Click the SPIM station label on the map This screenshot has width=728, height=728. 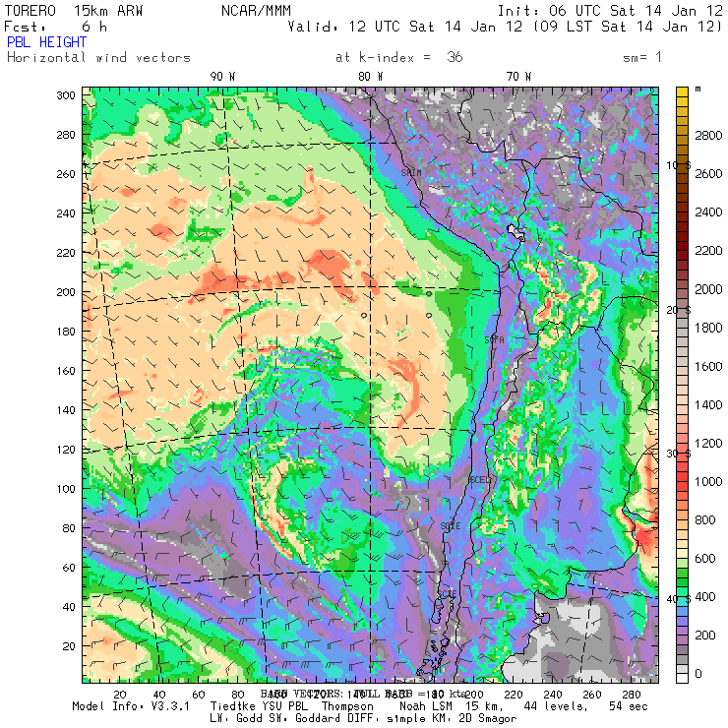tap(411, 173)
